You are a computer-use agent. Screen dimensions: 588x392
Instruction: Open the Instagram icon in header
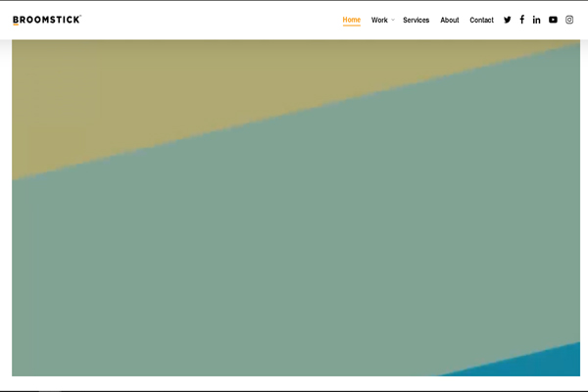tap(569, 20)
